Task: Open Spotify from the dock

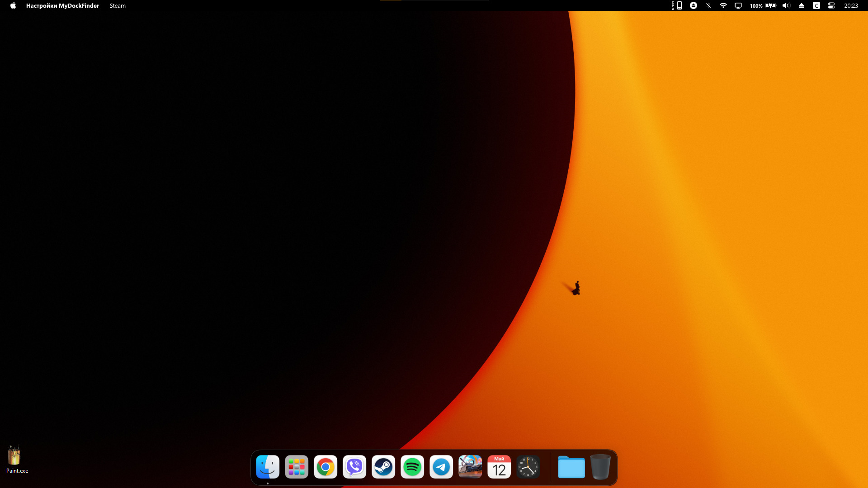Action: (412, 467)
